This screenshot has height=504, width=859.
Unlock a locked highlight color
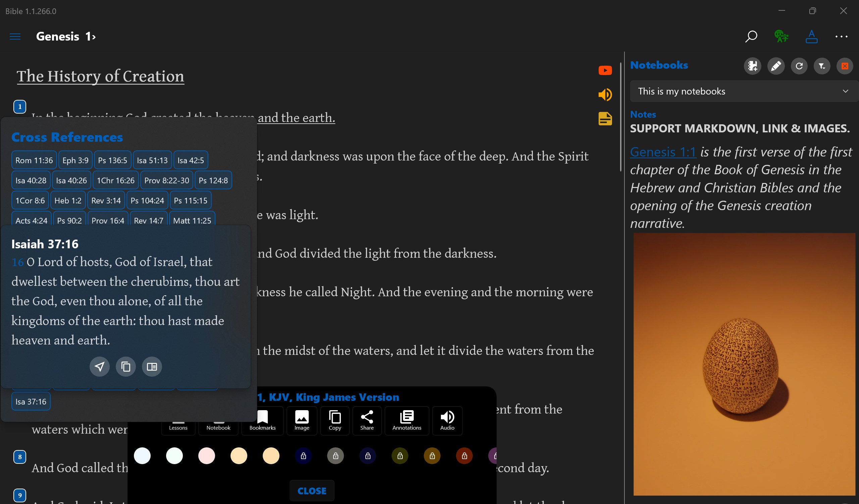click(303, 456)
